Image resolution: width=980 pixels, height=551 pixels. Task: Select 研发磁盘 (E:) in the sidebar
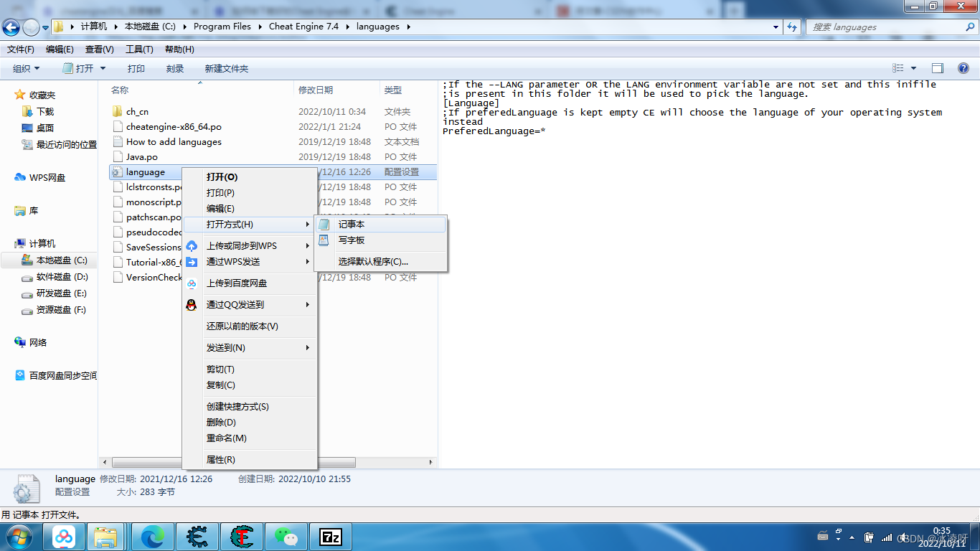point(55,293)
